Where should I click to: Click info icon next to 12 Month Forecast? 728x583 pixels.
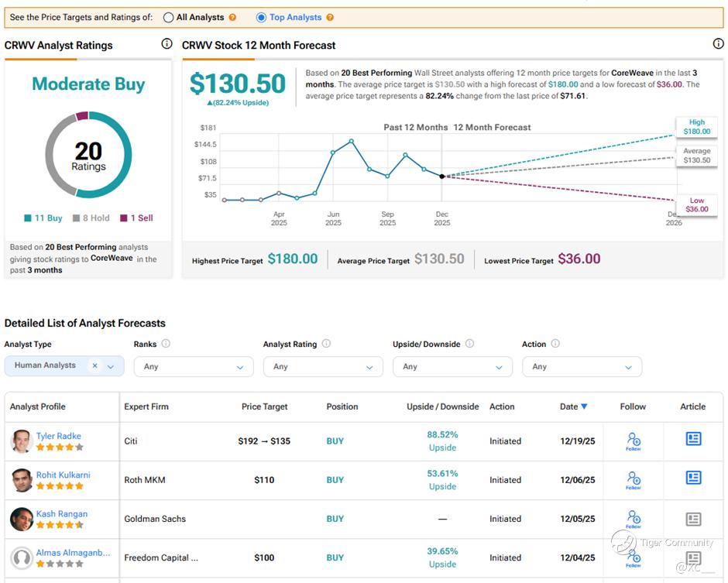pos(718,44)
